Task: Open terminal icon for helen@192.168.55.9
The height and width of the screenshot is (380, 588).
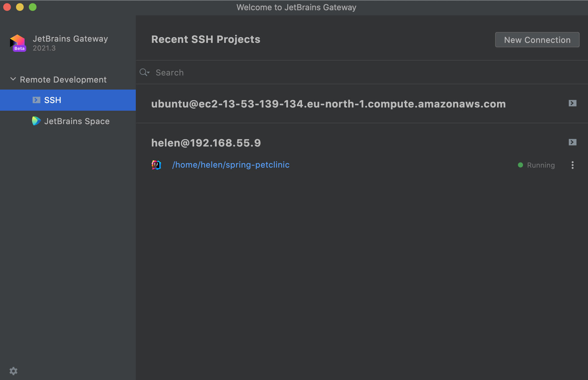Action: [x=573, y=142]
